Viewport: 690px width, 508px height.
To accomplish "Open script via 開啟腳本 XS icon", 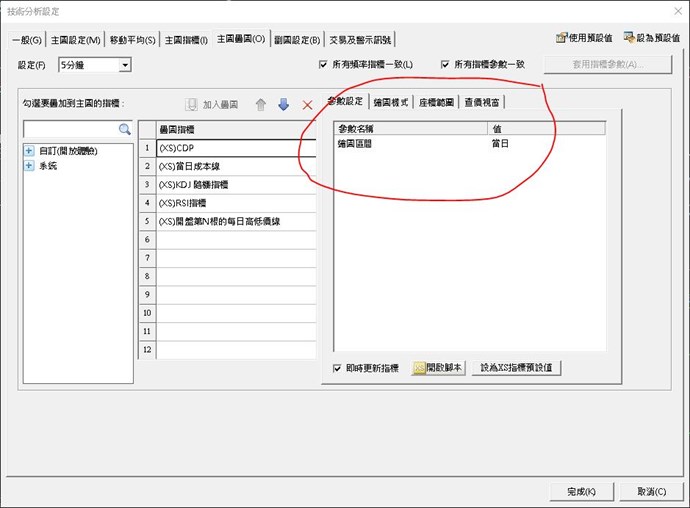I will click(420, 368).
